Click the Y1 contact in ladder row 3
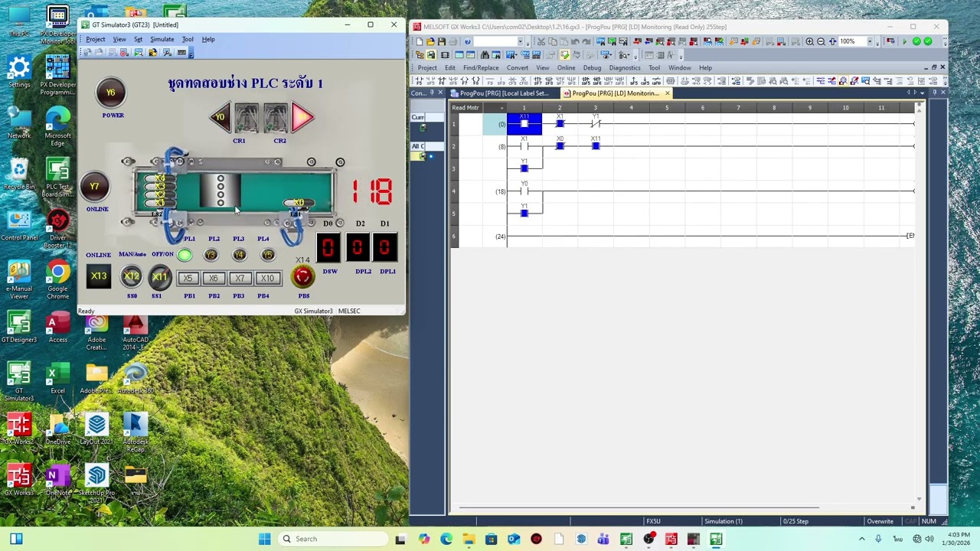 pos(524,168)
